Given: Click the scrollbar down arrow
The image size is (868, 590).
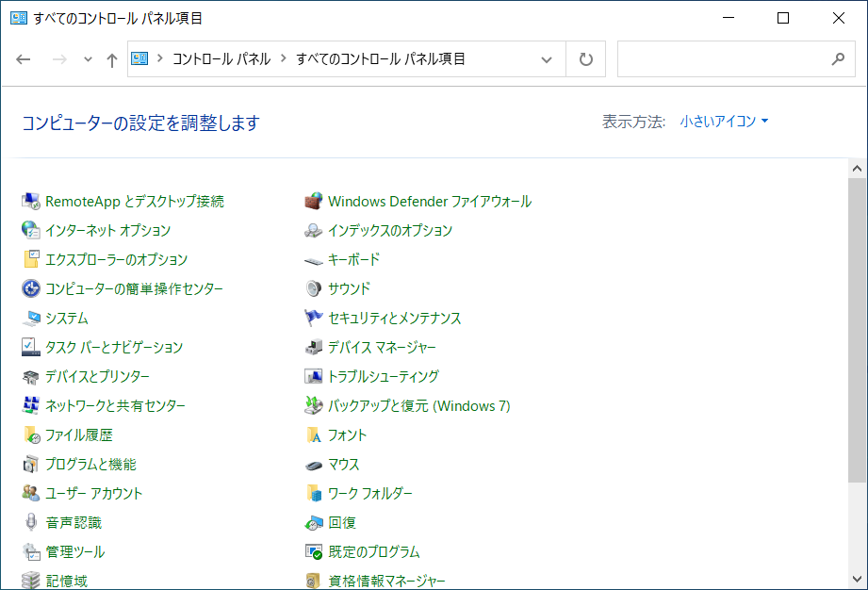Looking at the screenshot, I should 857,580.
